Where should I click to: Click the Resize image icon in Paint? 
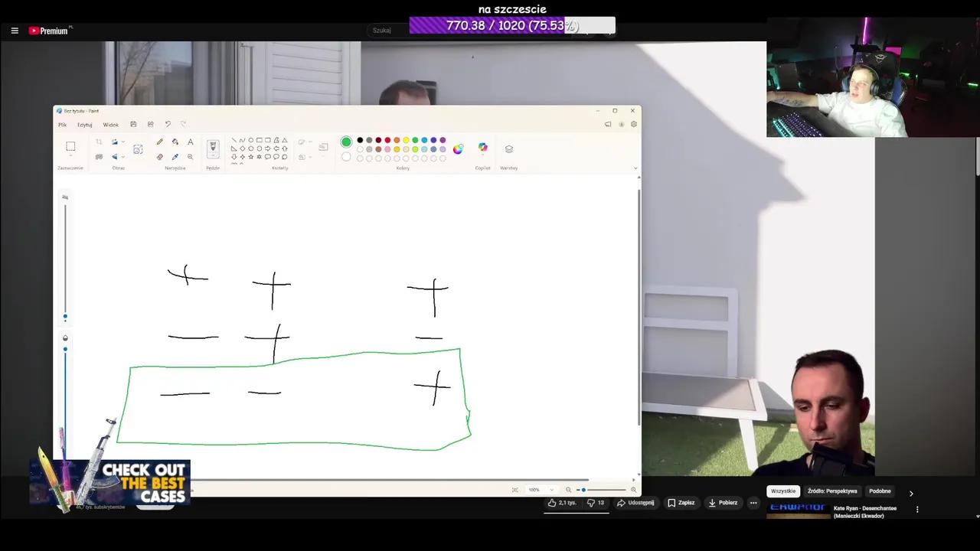[138, 149]
